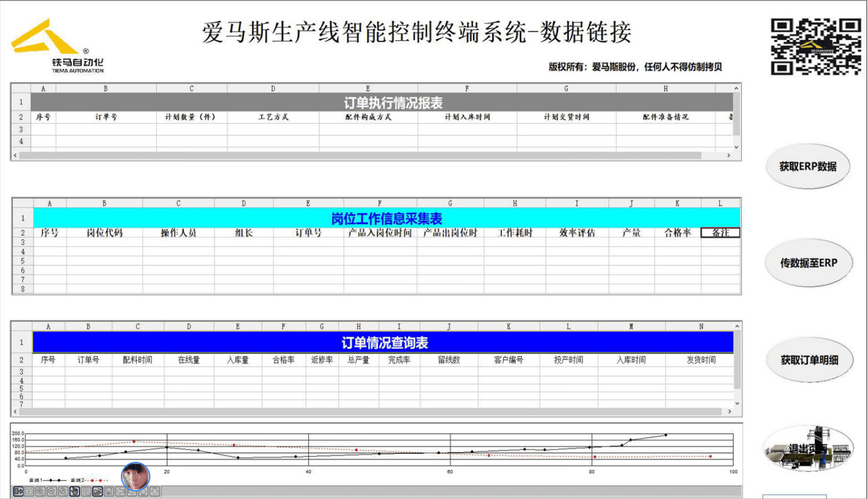Select the hand pan tool under chart
The width and height of the screenshot is (868, 499).
tap(74, 491)
